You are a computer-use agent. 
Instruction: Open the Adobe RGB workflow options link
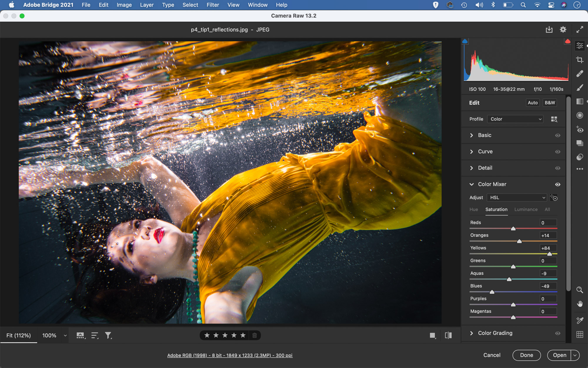[230, 355]
